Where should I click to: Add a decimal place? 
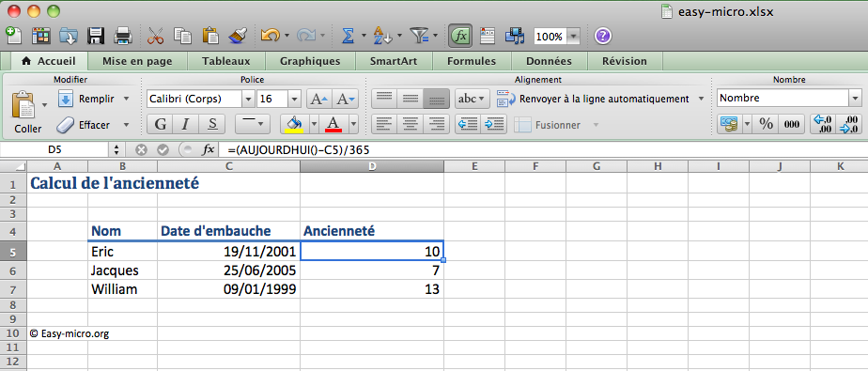click(x=823, y=125)
